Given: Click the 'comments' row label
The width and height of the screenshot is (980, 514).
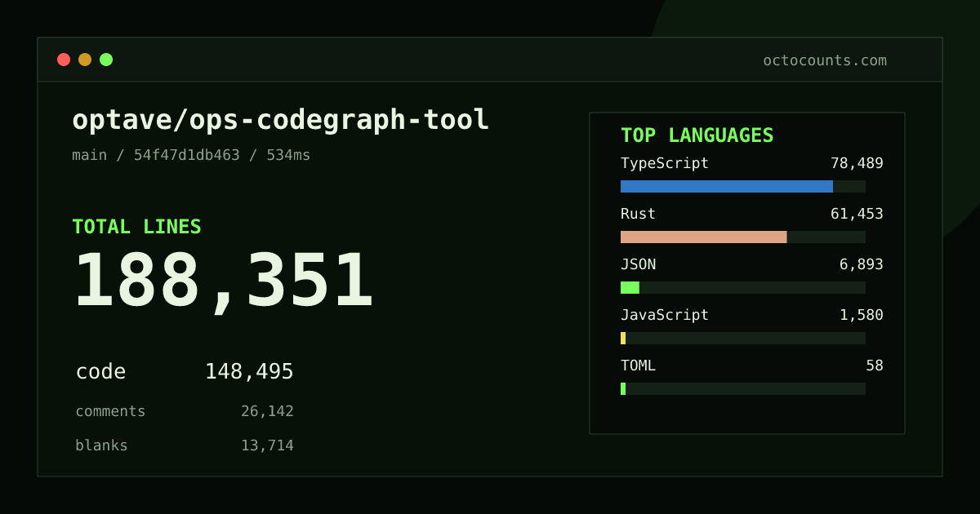Looking at the screenshot, I should [x=110, y=411].
